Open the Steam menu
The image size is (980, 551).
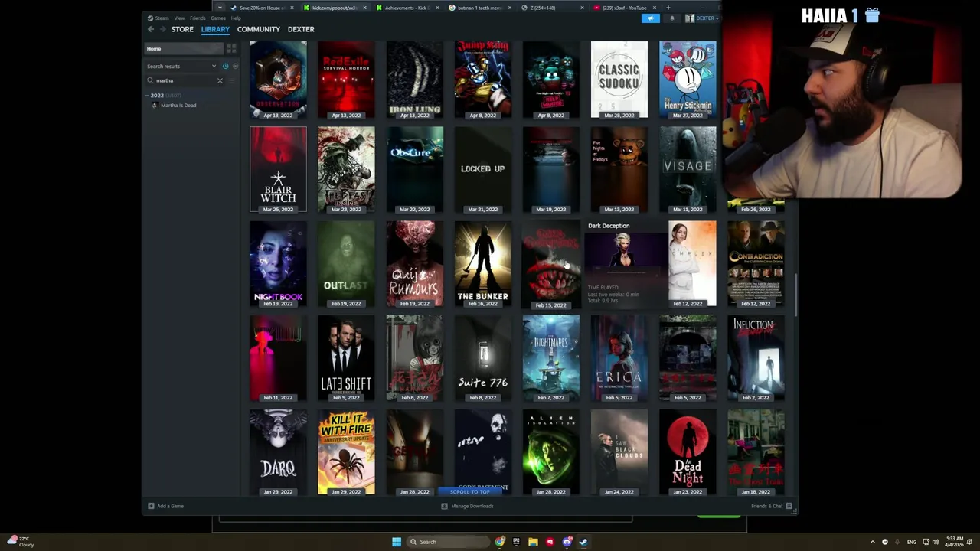tap(159, 18)
